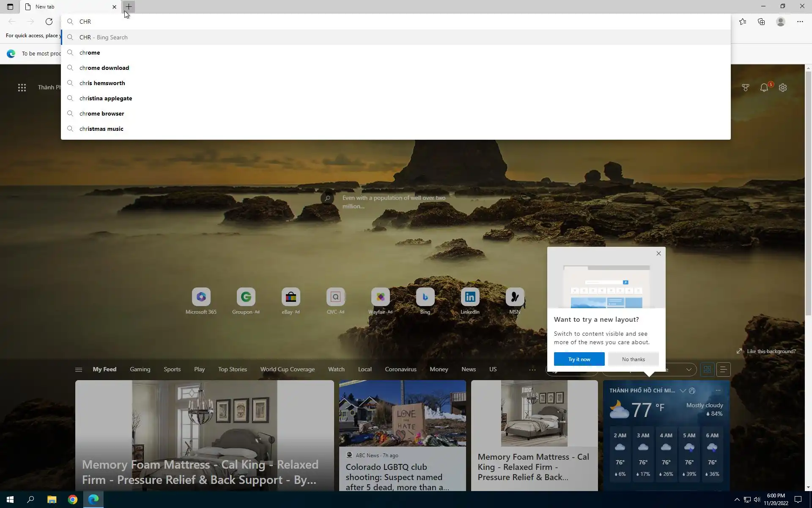This screenshot has width=812, height=508.
Task: Open the app launcher grid icon
Action: click(22, 88)
